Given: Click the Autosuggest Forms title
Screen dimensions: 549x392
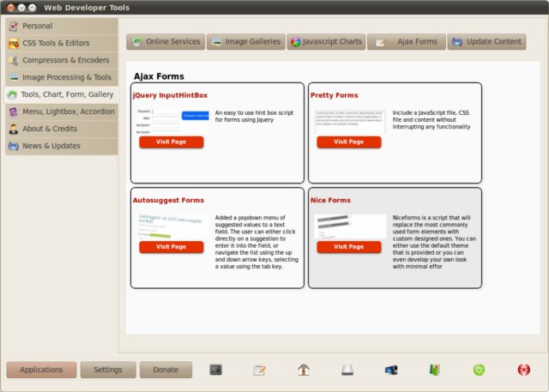Looking at the screenshot, I should coord(168,201).
